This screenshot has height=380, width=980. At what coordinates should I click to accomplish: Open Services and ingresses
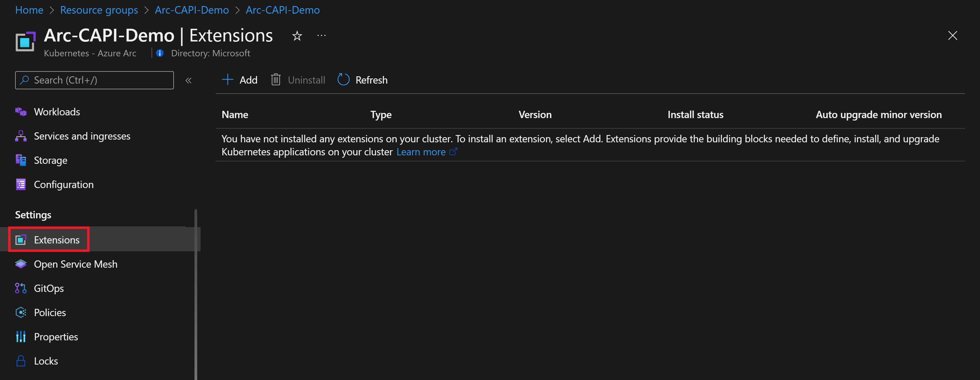tap(82, 136)
